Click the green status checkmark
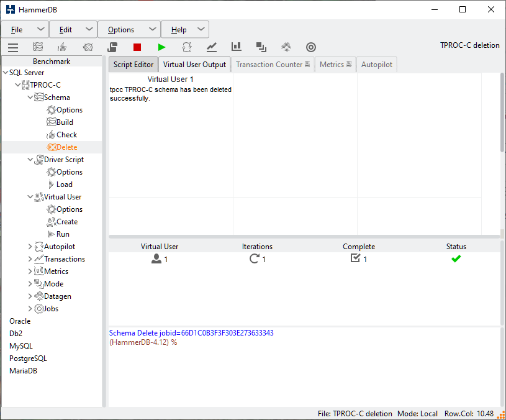The image size is (506, 420). [x=456, y=258]
